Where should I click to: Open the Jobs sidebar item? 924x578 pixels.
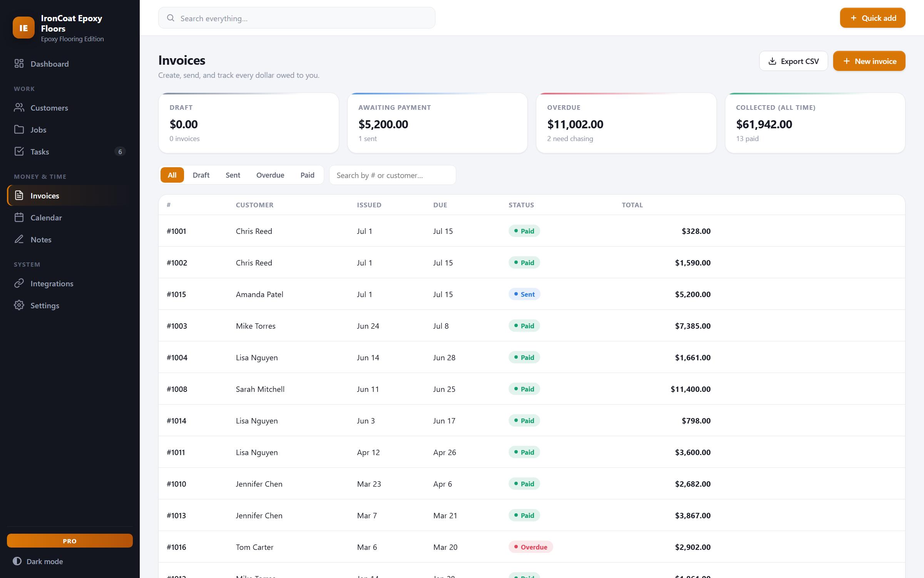click(x=70, y=129)
